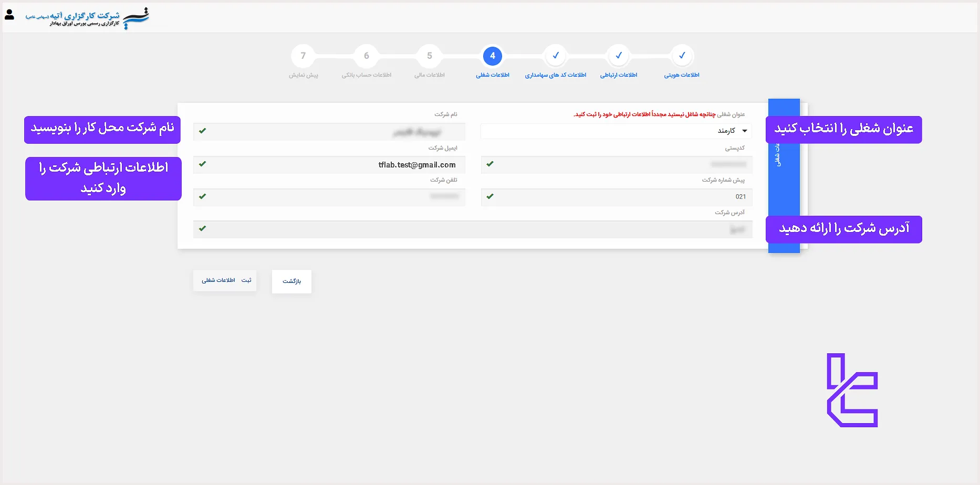Open the اطلاعات کد های سهامداری step

point(556,55)
